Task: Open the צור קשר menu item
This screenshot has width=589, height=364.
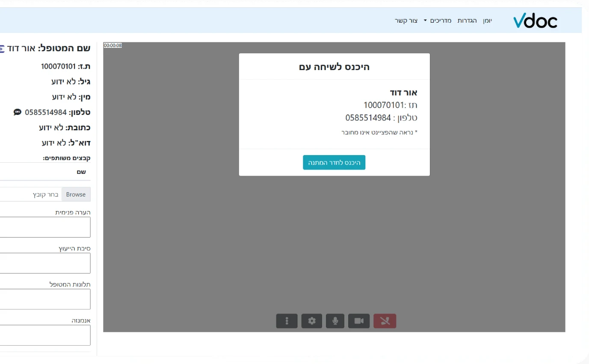Action: pyautogui.click(x=406, y=21)
